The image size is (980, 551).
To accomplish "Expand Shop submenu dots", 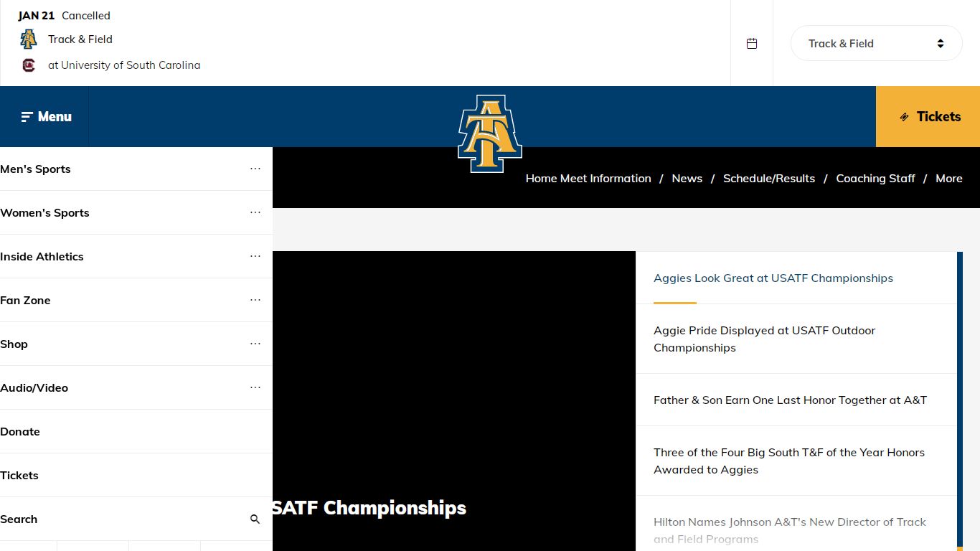I will [255, 344].
